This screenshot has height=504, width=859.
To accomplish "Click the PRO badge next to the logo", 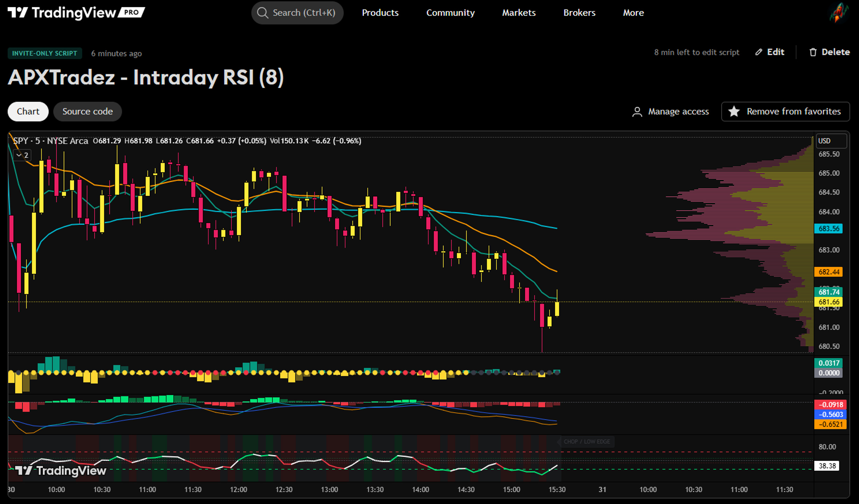I will [131, 12].
